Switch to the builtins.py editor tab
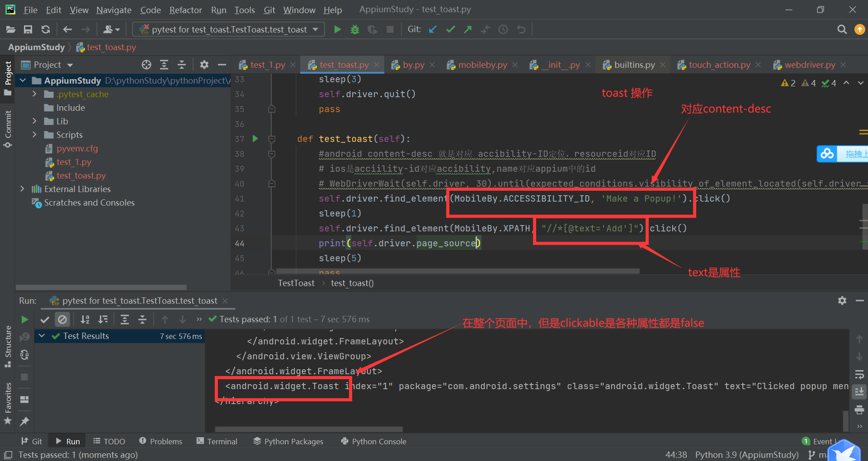The image size is (868, 461). 634,65
